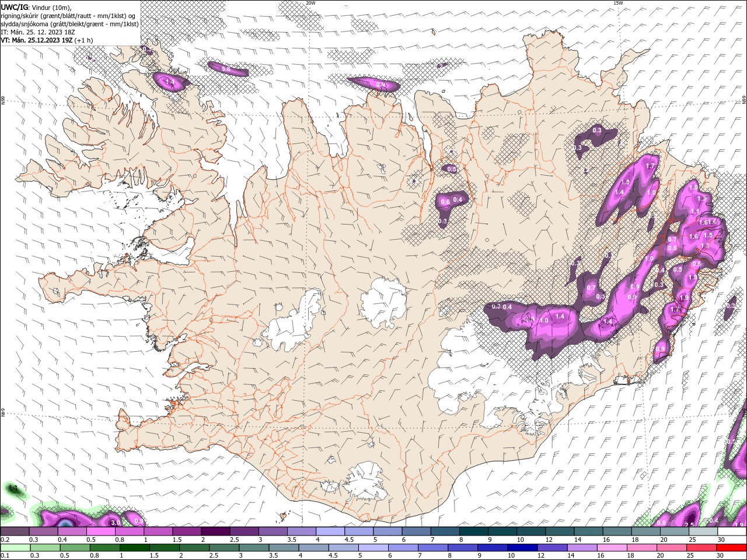
Task: Click the '1.1' snowfall value in the Eastfjords
Action: [695, 212]
